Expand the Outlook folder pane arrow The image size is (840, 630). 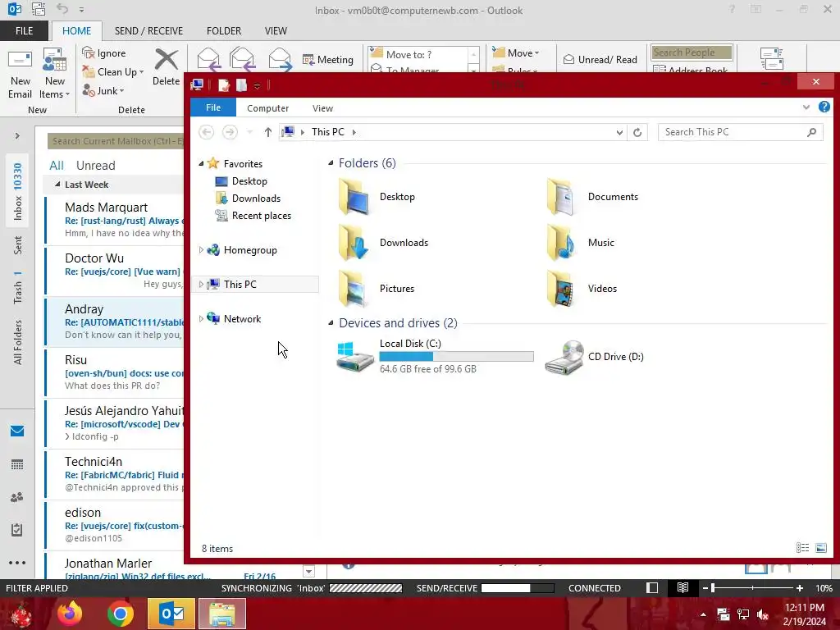point(17,136)
